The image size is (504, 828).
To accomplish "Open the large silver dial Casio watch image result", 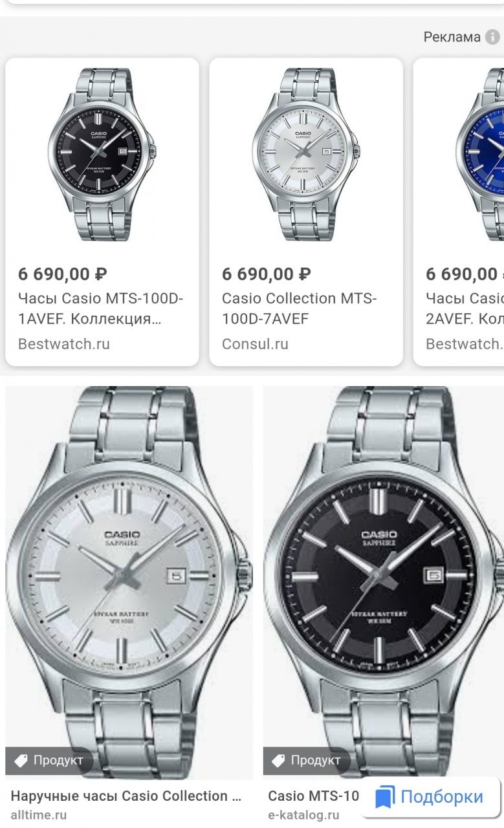I will tap(129, 583).
